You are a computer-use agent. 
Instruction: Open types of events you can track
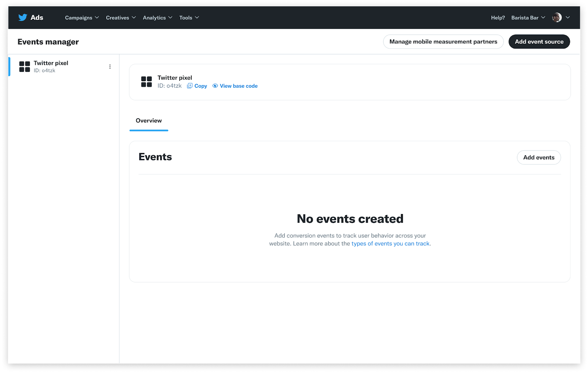(391, 243)
